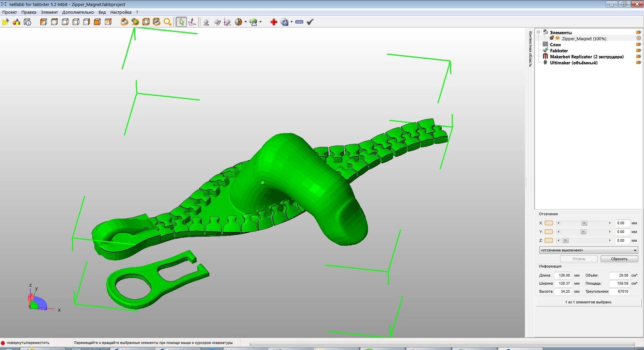This screenshot has height=350, width=644.
Task: Click the black checkmark toolbar icon
Action: [310, 22]
